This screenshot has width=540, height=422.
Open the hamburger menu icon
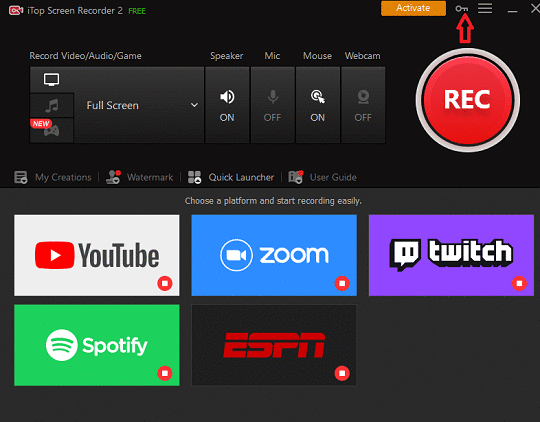[485, 8]
